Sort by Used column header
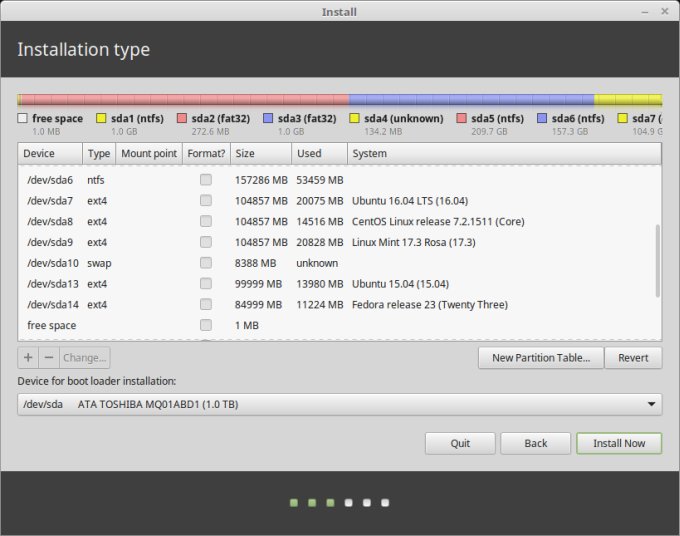This screenshot has height=536, width=680. click(x=320, y=154)
